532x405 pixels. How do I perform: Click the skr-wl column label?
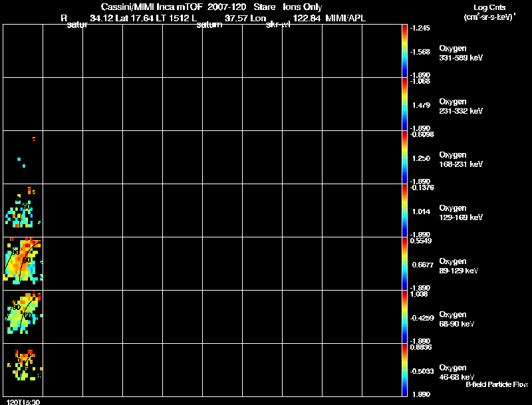278,25
